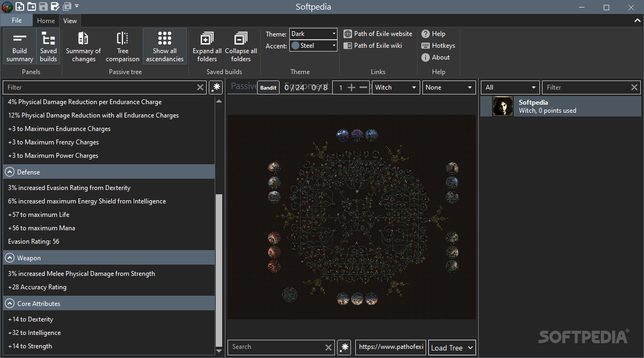Open the Witch class dropdown
Screen dimensions: 644x358
pyautogui.click(x=396, y=87)
